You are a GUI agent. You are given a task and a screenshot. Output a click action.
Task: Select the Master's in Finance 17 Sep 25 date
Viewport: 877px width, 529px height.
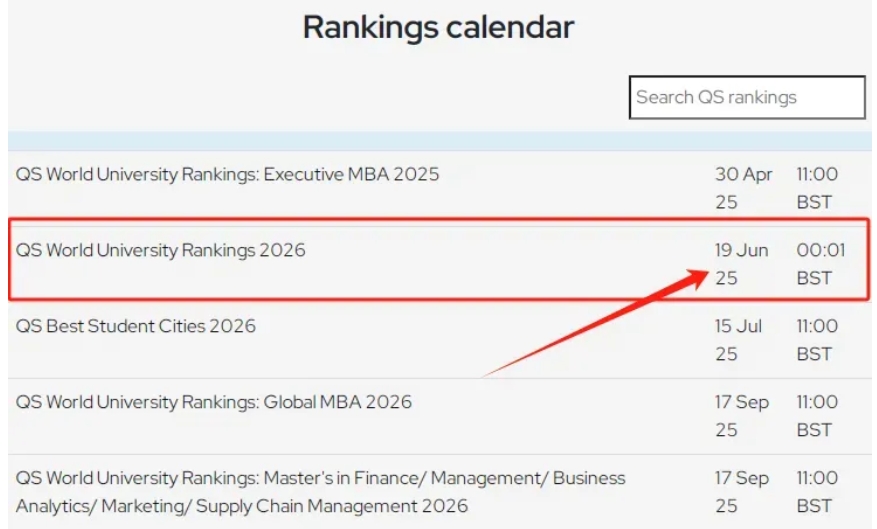(741, 491)
